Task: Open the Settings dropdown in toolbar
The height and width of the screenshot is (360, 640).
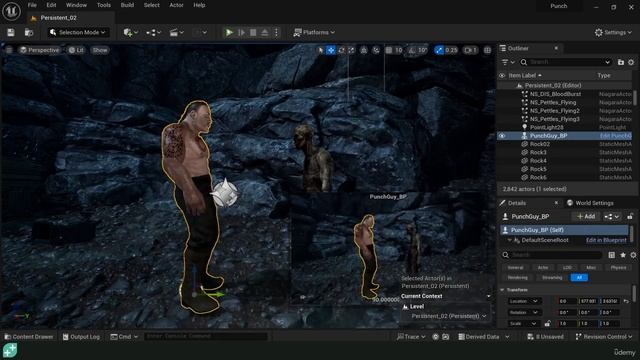Action: click(x=613, y=32)
